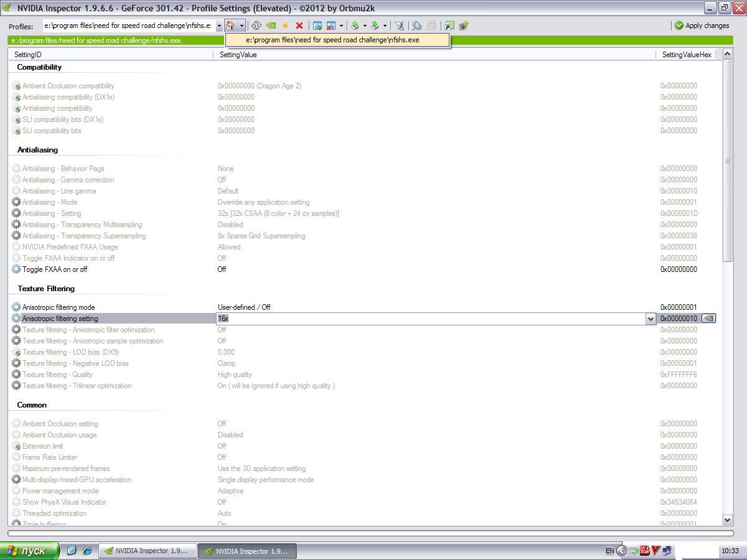This screenshot has width=747, height=560.
Task: Click the import profile icon
Action: click(x=375, y=26)
